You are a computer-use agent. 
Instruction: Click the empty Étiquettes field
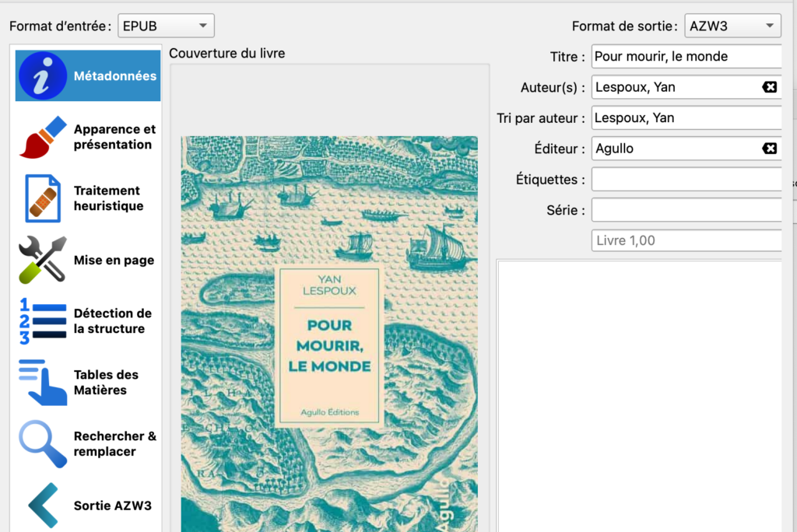click(x=686, y=180)
